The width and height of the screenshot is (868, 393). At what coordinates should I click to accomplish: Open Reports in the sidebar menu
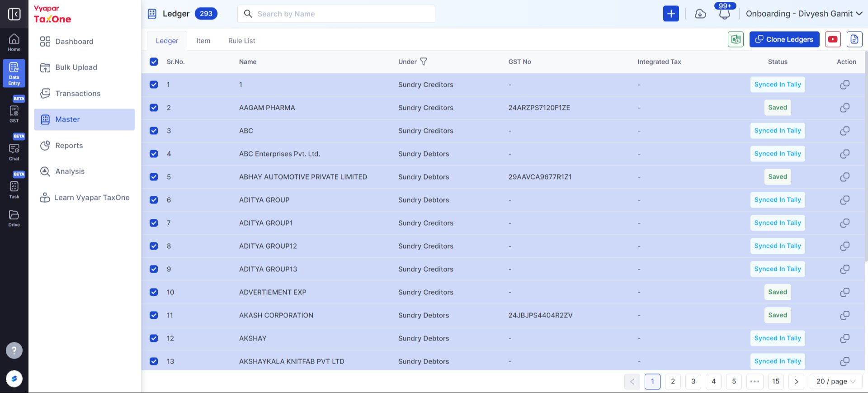point(85,146)
